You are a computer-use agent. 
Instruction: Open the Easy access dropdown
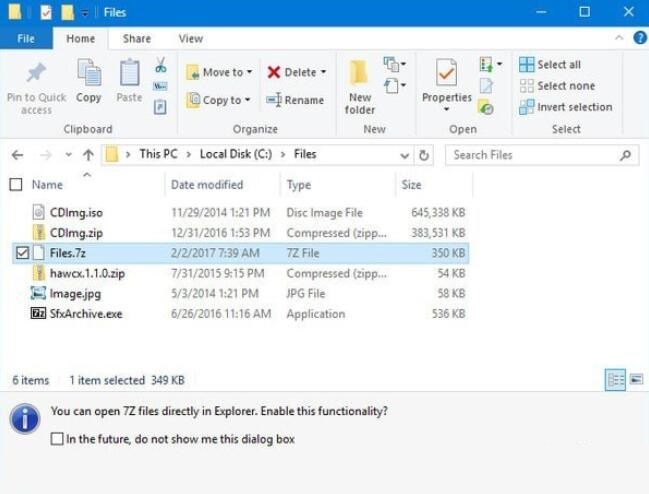pos(394,86)
